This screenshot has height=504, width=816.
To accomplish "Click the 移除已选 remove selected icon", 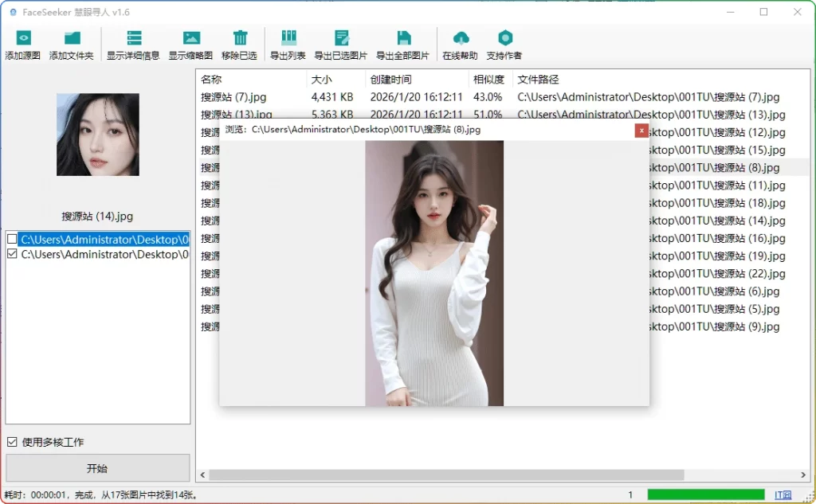I will tap(240, 37).
